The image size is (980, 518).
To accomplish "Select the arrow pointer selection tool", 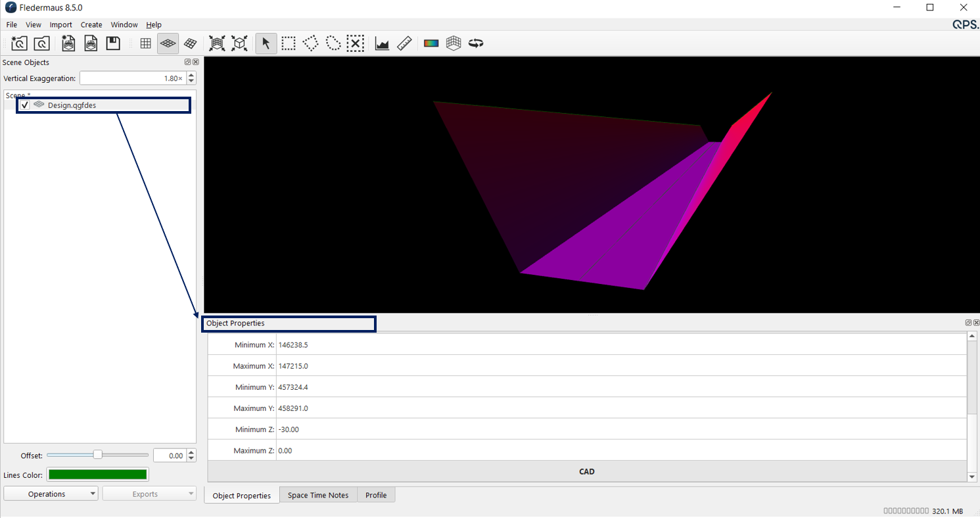I will [x=266, y=43].
